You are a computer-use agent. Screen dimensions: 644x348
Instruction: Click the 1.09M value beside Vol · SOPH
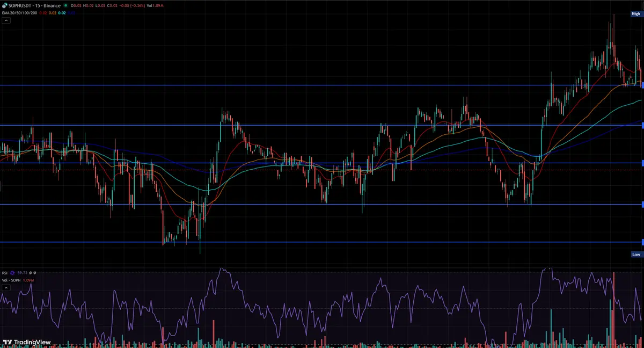pos(28,280)
